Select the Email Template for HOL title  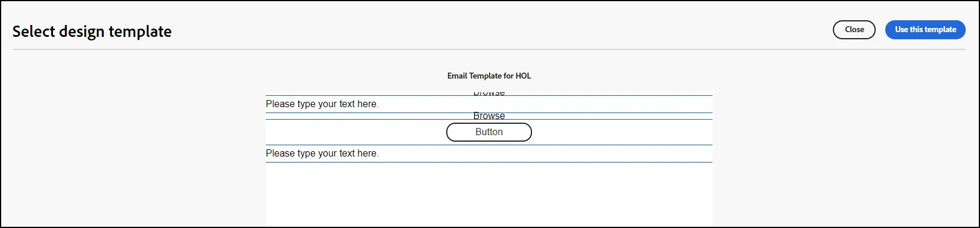click(x=489, y=76)
